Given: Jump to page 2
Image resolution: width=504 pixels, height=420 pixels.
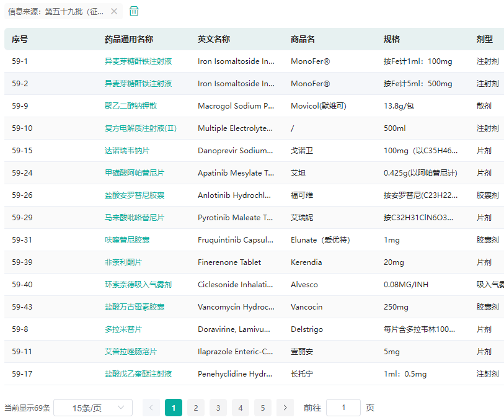Looking at the screenshot, I should (x=196, y=408).
